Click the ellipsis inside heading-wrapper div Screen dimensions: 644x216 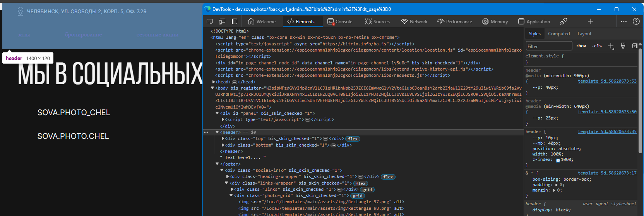361,177
